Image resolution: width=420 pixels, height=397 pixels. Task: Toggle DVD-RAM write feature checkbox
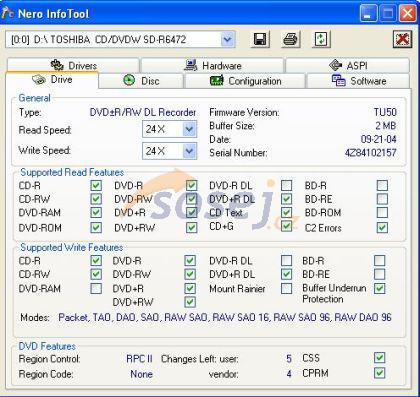[96, 288]
